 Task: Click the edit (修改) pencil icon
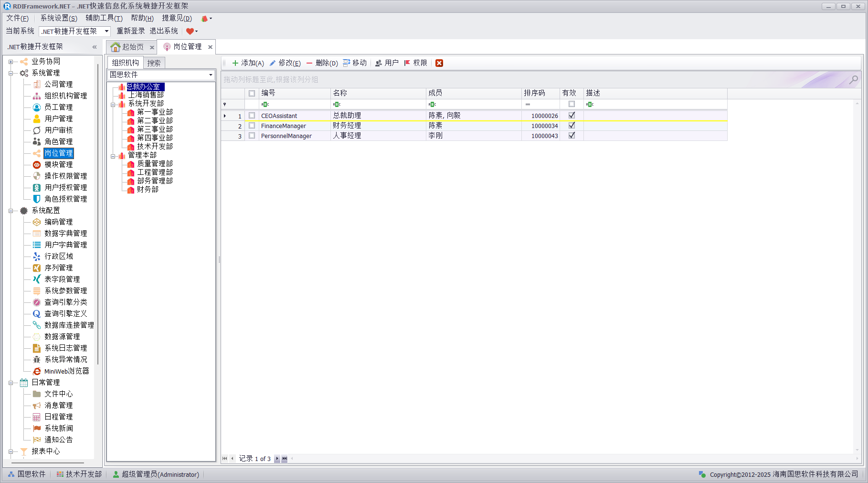[273, 63]
